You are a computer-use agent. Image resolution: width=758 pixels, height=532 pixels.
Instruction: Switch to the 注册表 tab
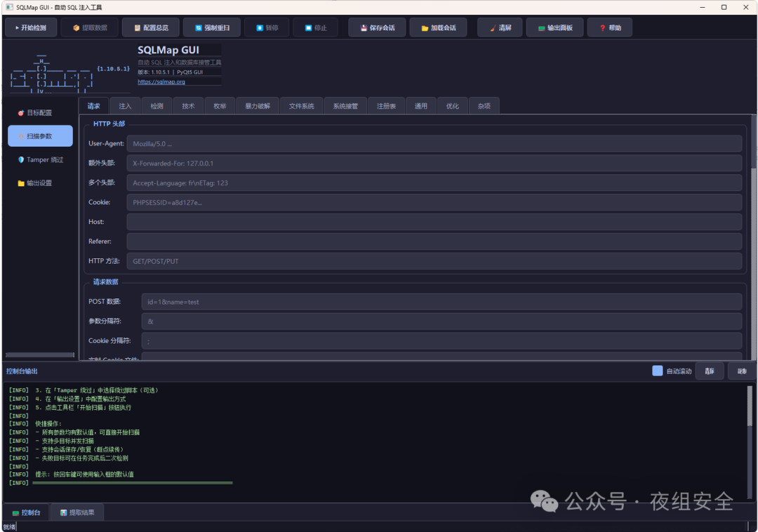(x=386, y=106)
